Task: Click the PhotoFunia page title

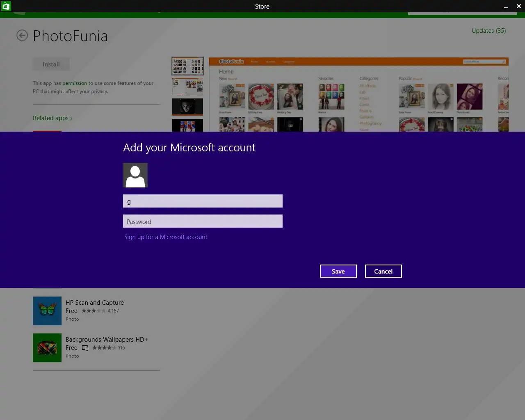Action: click(x=70, y=36)
